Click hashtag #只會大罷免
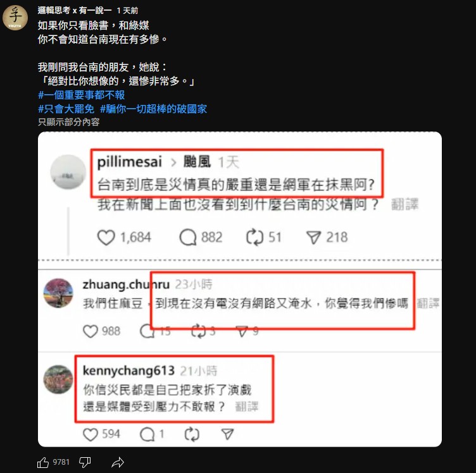This screenshot has height=473, width=476. 66,109
